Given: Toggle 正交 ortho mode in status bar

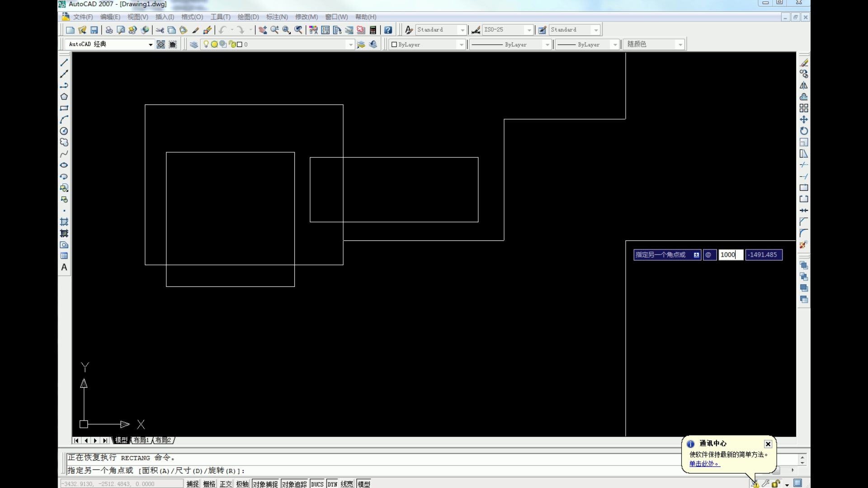Looking at the screenshot, I should pos(226,484).
